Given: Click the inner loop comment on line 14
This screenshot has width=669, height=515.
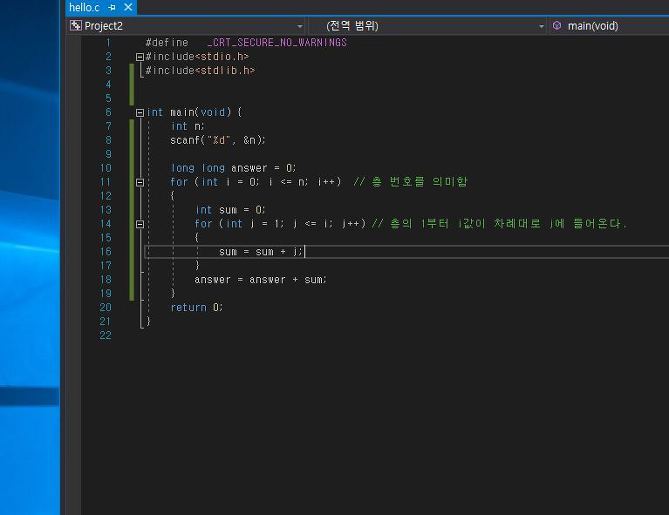Looking at the screenshot, I should click(x=499, y=224).
